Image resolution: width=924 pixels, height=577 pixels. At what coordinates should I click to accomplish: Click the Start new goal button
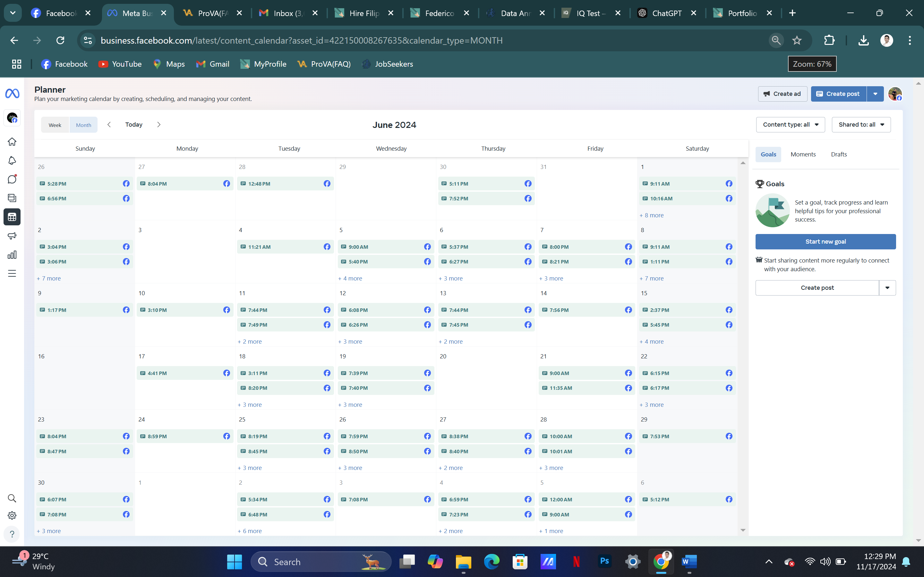(x=825, y=242)
